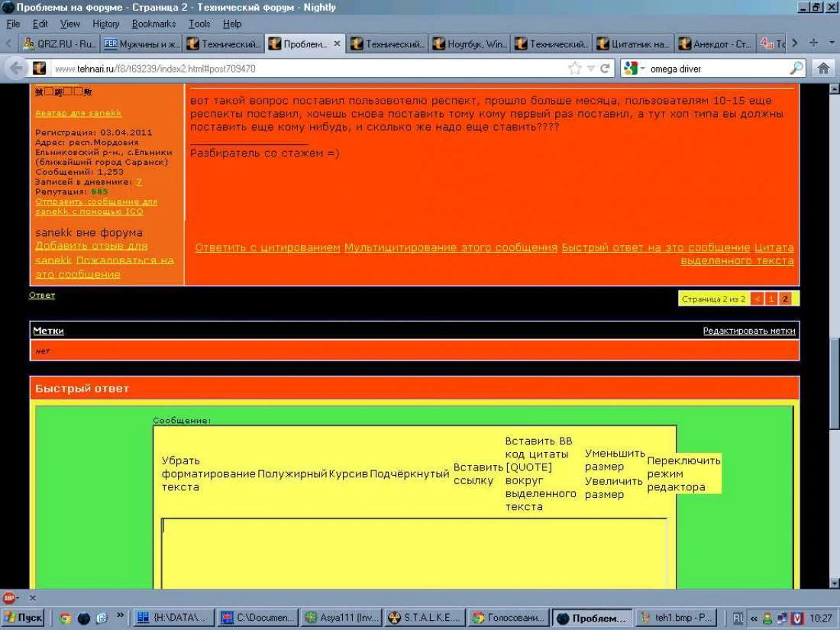Open sanekk's diary entries count link
Screen dimensions: 840x630
click(x=139, y=182)
